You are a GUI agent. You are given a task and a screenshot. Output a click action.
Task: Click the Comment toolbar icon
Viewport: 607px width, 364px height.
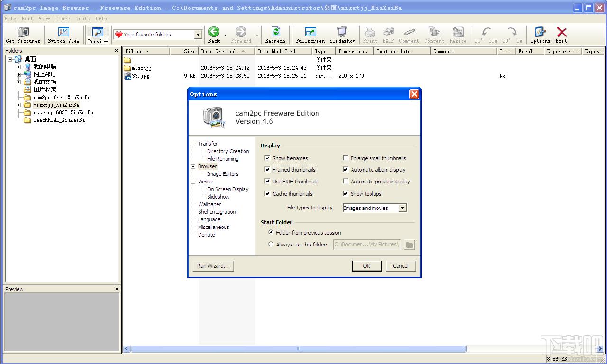point(409,32)
